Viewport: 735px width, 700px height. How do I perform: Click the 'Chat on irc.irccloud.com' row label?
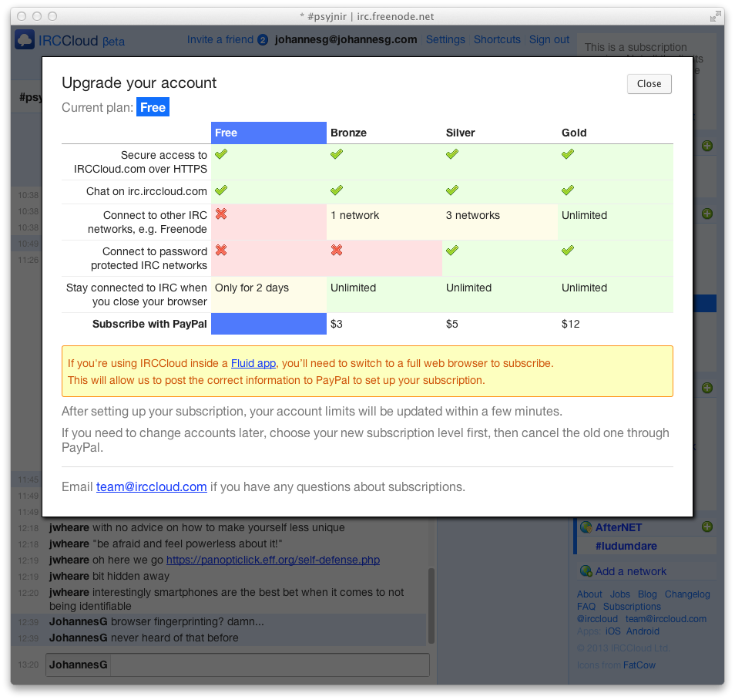point(146,191)
